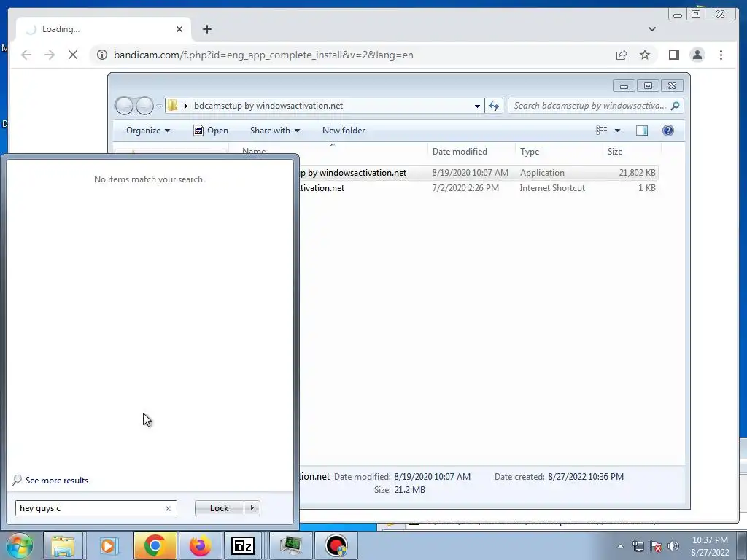This screenshot has height=560, width=747.
Task: Go forward in Chrome
Action: point(50,55)
